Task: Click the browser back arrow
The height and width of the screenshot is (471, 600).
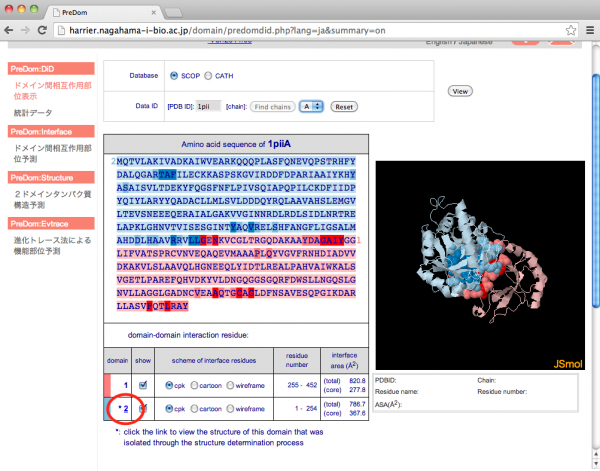Action: [11, 31]
